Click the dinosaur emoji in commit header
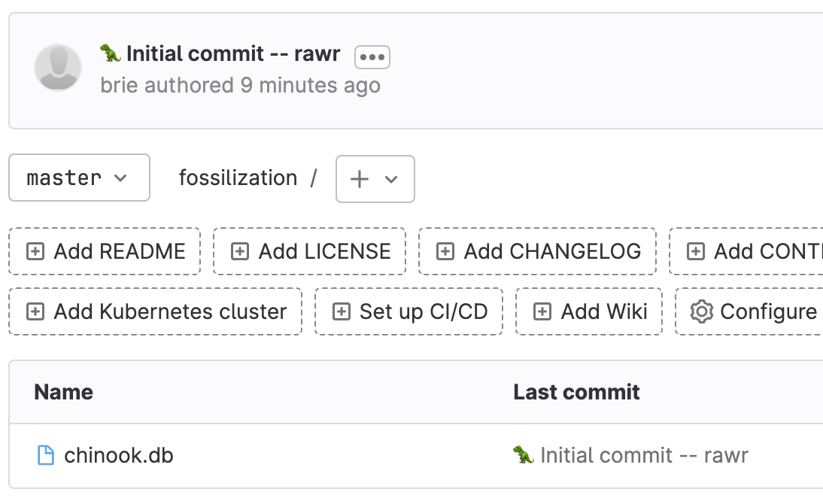Viewport: 823px width, 504px height. pos(111,53)
